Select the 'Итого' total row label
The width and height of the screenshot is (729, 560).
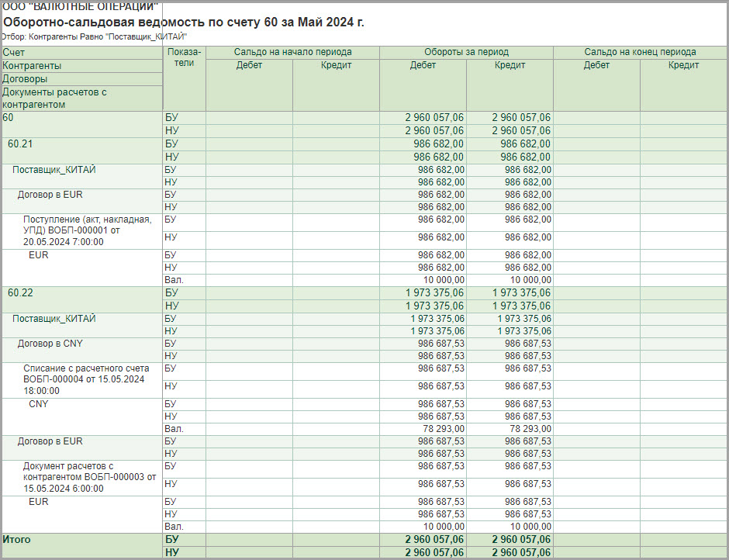pos(17,540)
